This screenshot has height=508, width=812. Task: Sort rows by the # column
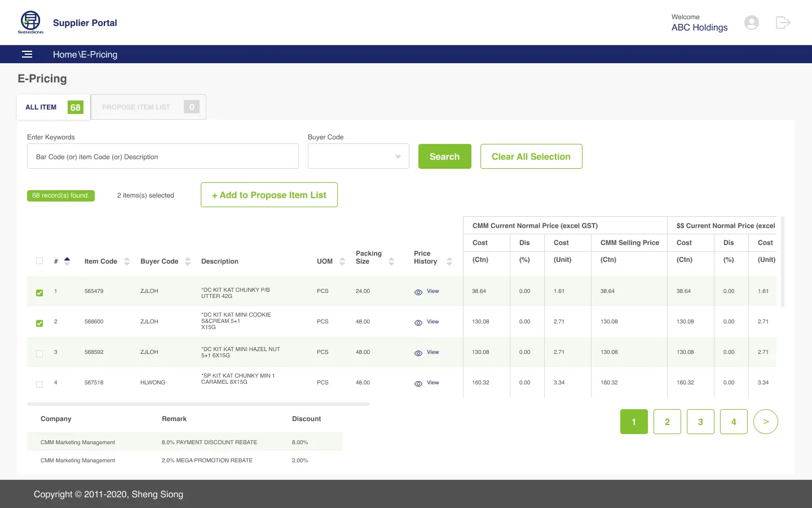pyautogui.click(x=67, y=260)
